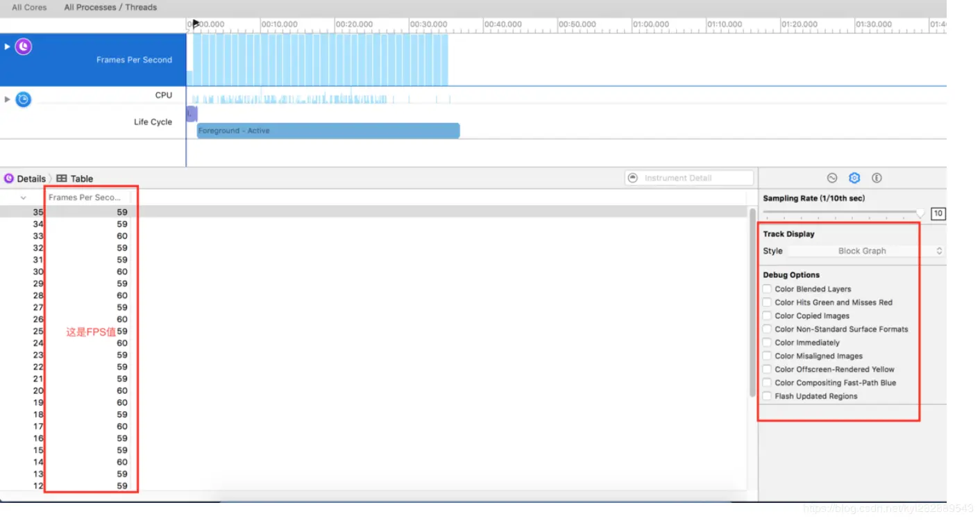Click the blue CPU instrument clock icon
The width and height of the screenshot is (980, 521).
(x=24, y=99)
